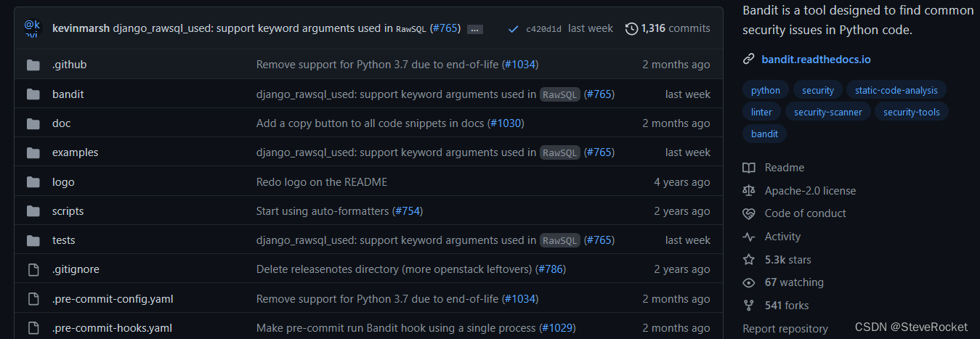
Task: Click the forks icon
Action: click(749, 306)
